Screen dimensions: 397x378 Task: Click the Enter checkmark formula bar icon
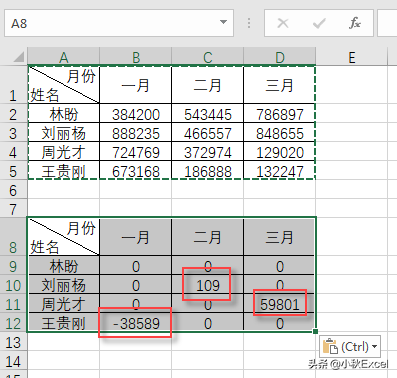tap(319, 23)
